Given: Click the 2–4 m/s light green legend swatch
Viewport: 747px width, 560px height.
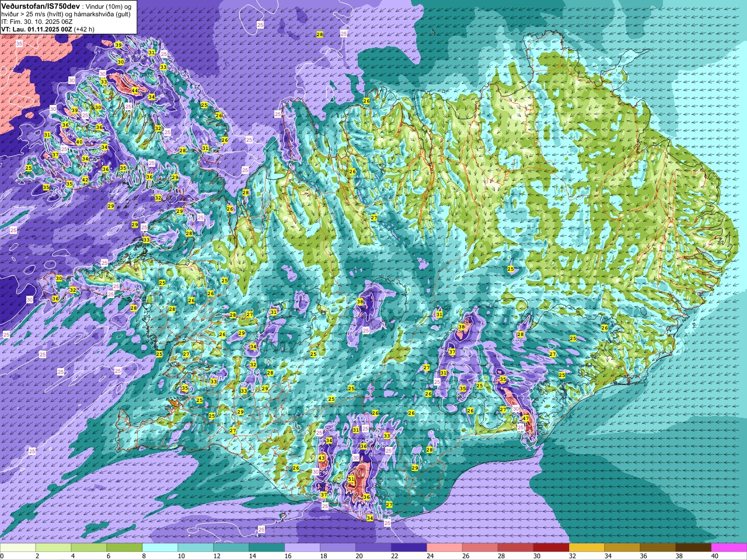Looking at the screenshot, I should tap(54, 548).
